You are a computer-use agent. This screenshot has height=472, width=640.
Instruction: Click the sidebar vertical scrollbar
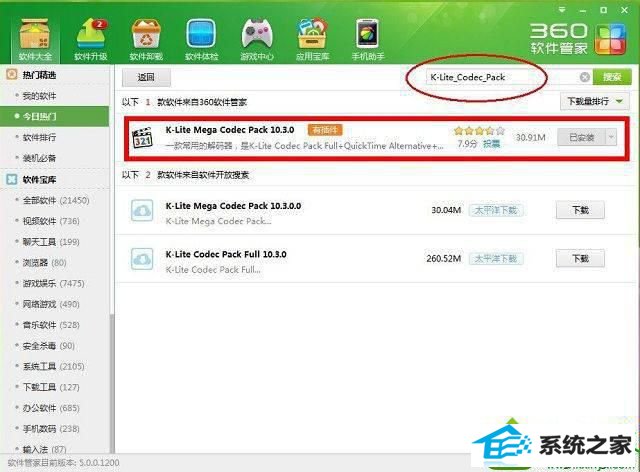pyautogui.click(x=112, y=384)
